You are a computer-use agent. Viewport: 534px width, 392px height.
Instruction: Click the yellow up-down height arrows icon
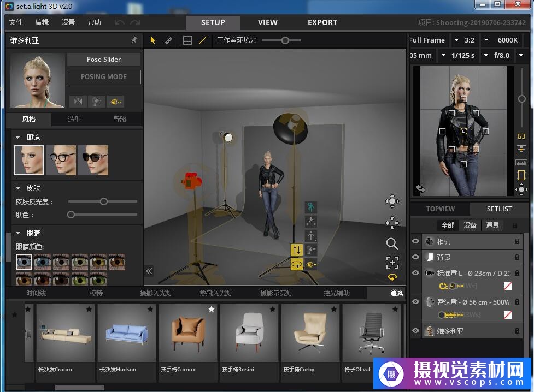297,250
